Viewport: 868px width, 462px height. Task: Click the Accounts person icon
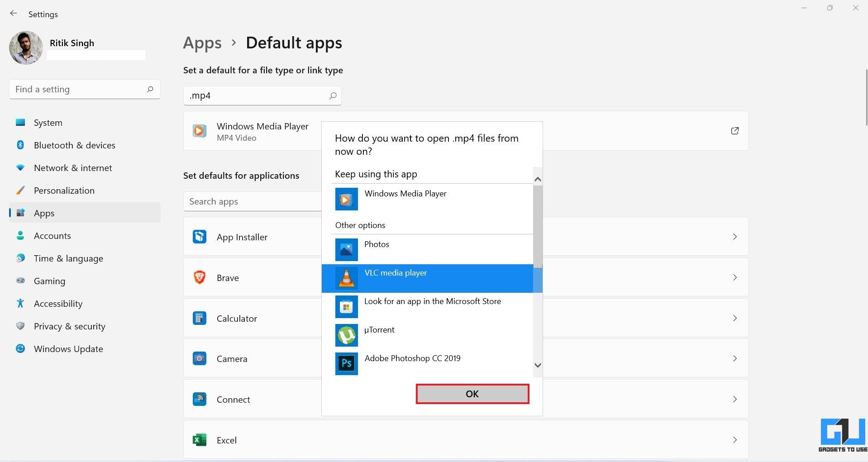click(x=20, y=235)
